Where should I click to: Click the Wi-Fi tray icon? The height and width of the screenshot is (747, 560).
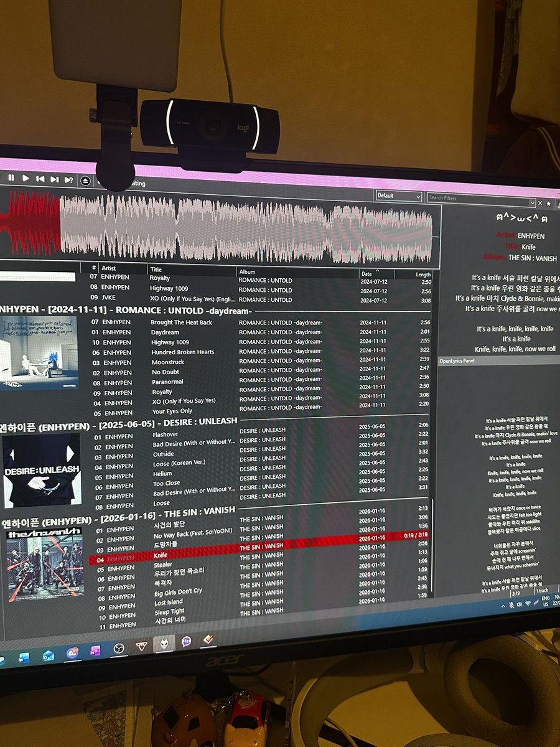(527, 603)
